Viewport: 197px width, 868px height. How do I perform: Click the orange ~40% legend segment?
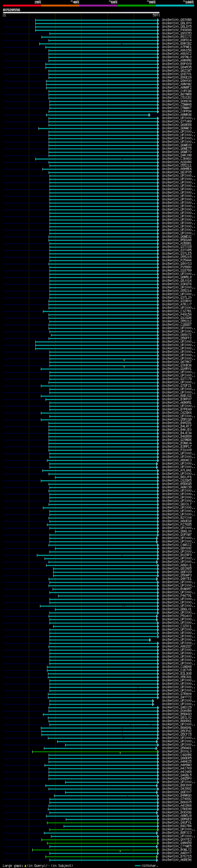click(60, 6)
